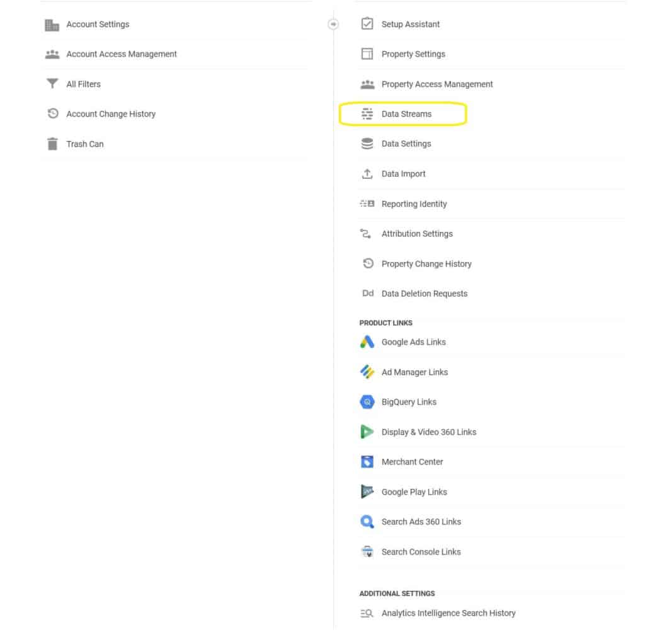
Task: Collapse the column using the arrow circle
Action: (333, 25)
